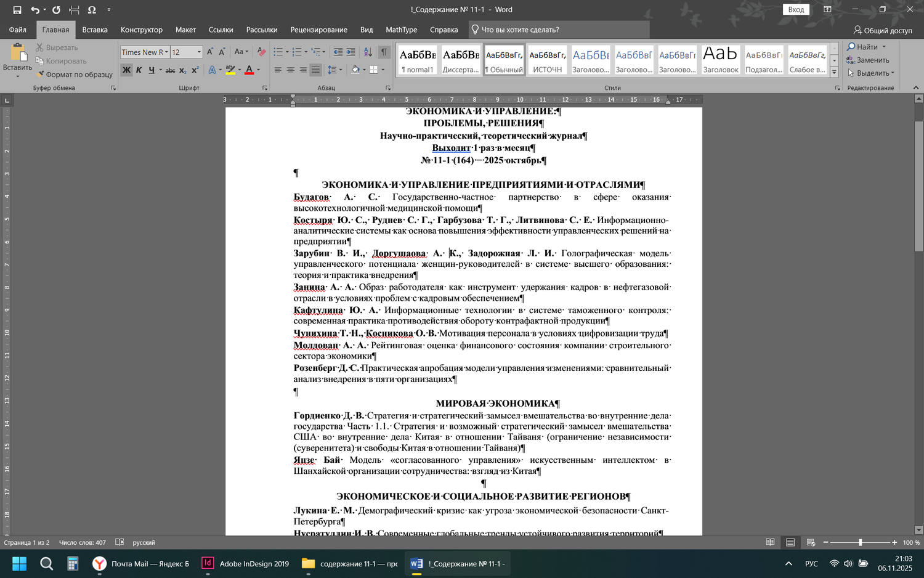Switch to the 'Макет' ribbon tab
The image size is (924, 578).
(185, 30)
